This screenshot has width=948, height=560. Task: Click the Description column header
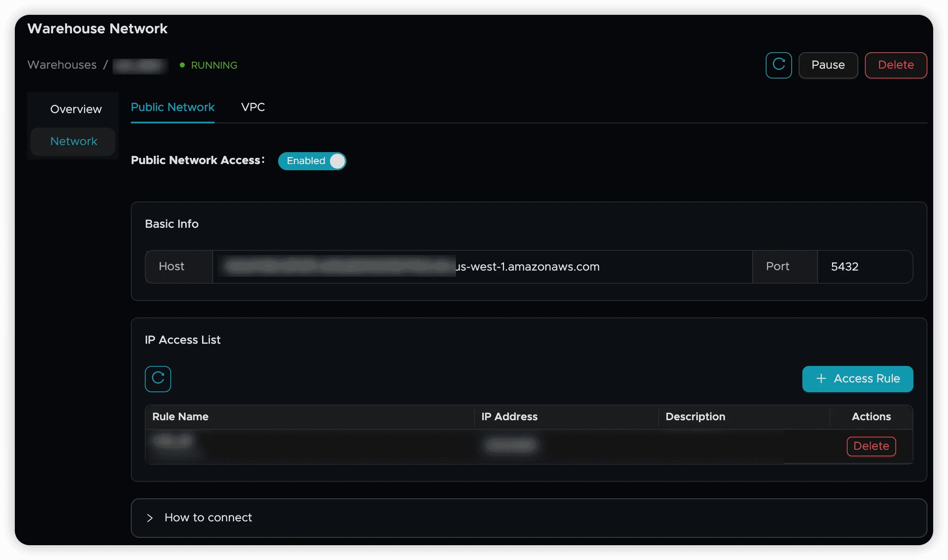pos(695,417)
